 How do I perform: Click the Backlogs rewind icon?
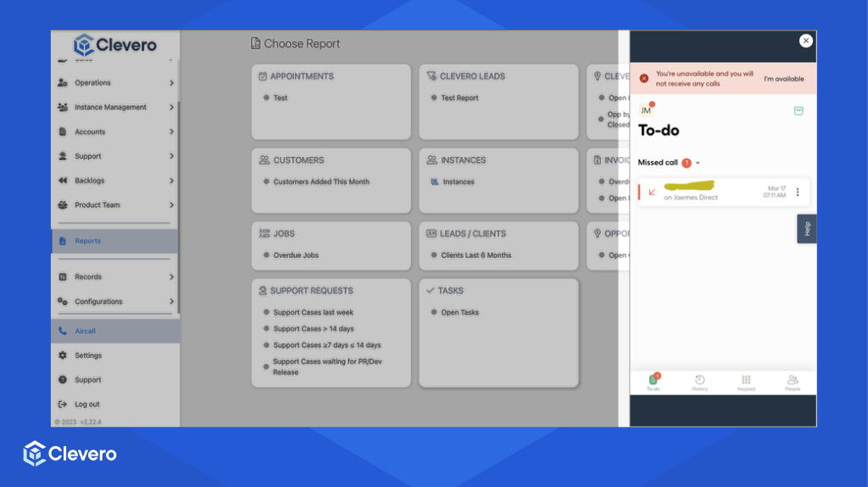click(x=63, y=181)
